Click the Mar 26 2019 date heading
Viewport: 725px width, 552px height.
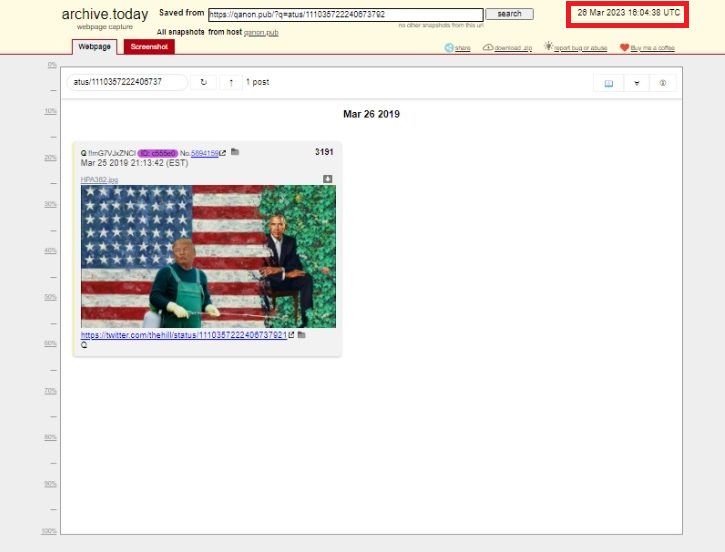coord(371,114)
